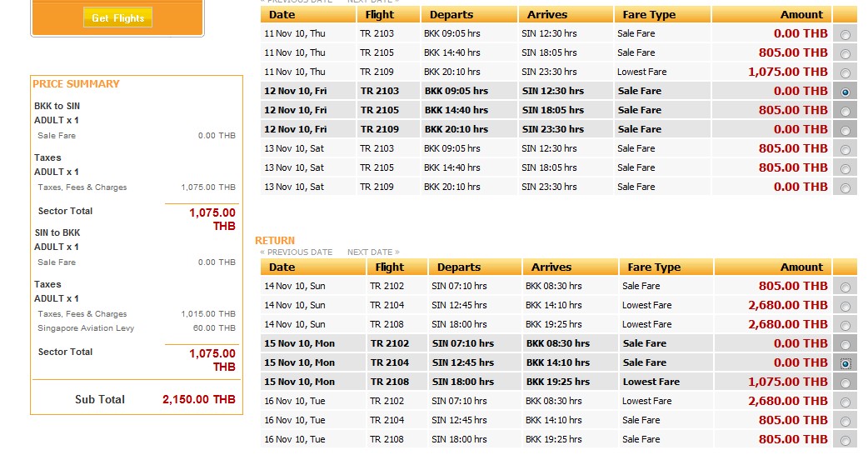
Task: Select 16 Nov TR 2108 return radio
Action: (846, 440)
